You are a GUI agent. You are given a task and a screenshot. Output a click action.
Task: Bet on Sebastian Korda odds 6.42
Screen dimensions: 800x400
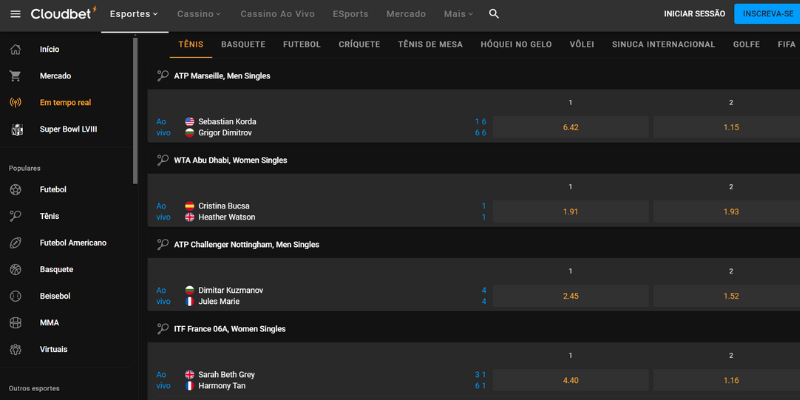click(x=570, y=127)
